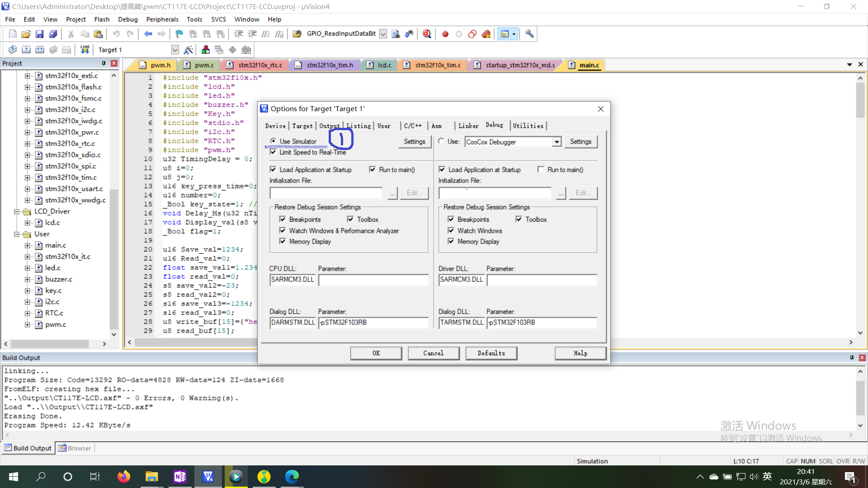
Task: Click the Toggle Bookmark flag icon
Action: coord(179,34)
